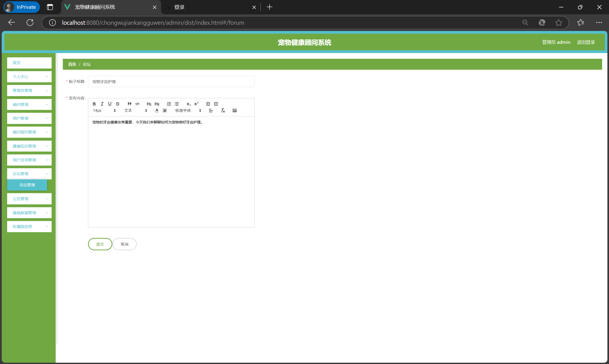Increase indent of the text
609x364 pixels.
216,104
